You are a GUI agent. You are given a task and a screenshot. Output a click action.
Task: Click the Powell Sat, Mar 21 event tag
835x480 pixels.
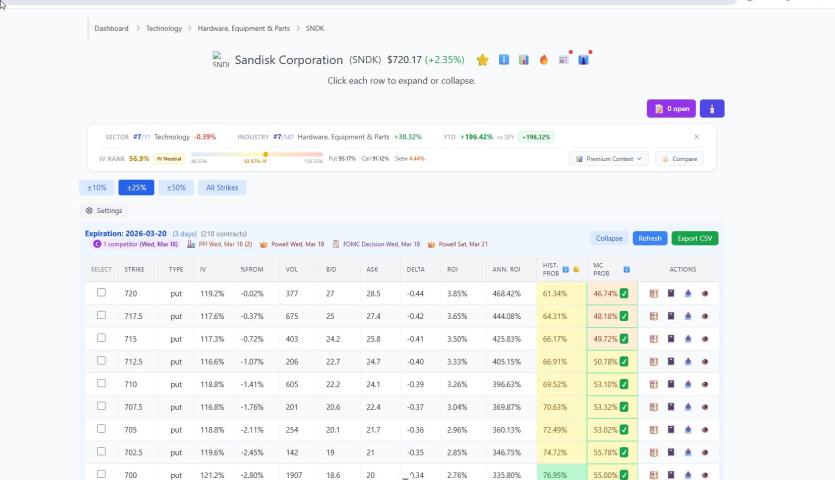pyautogui.click(x=457, y=244)
